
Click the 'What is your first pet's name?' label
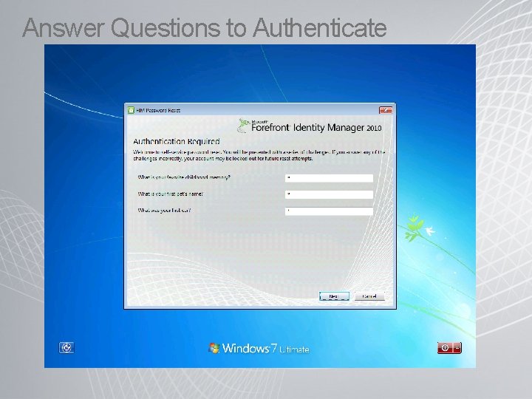[x=171, y=194]
